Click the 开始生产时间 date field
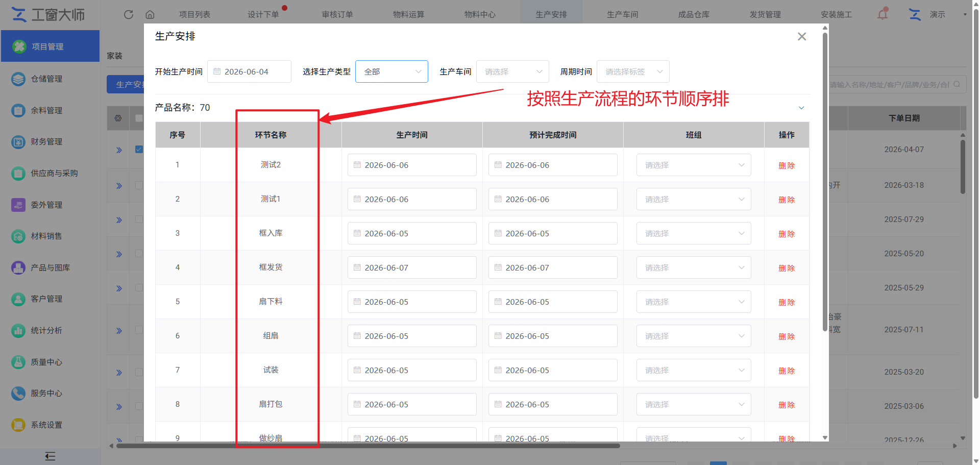This screenshot has width=980, height=465. pyautogui.click(x=249, y=71)
